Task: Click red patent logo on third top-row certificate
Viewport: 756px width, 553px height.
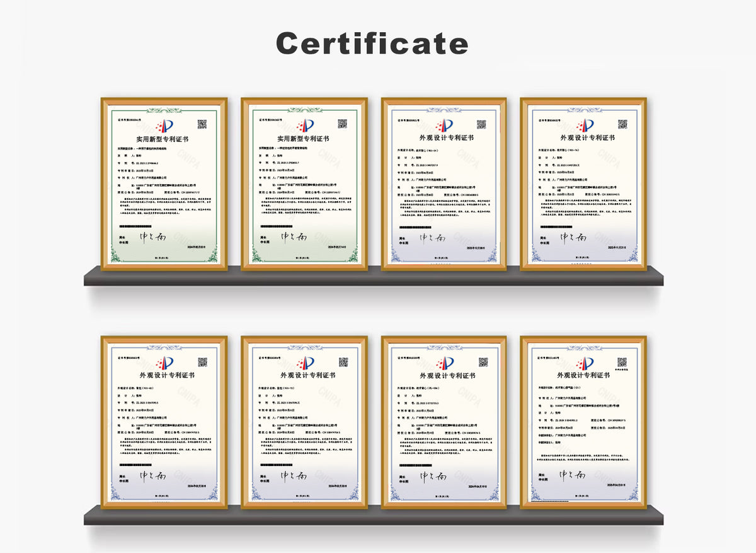Action: coord(444,125)
